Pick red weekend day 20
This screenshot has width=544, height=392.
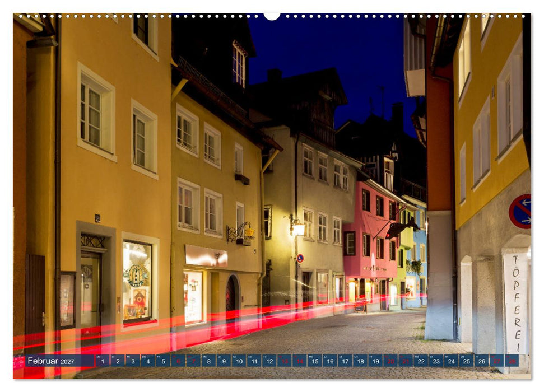(x=390, y=361)
